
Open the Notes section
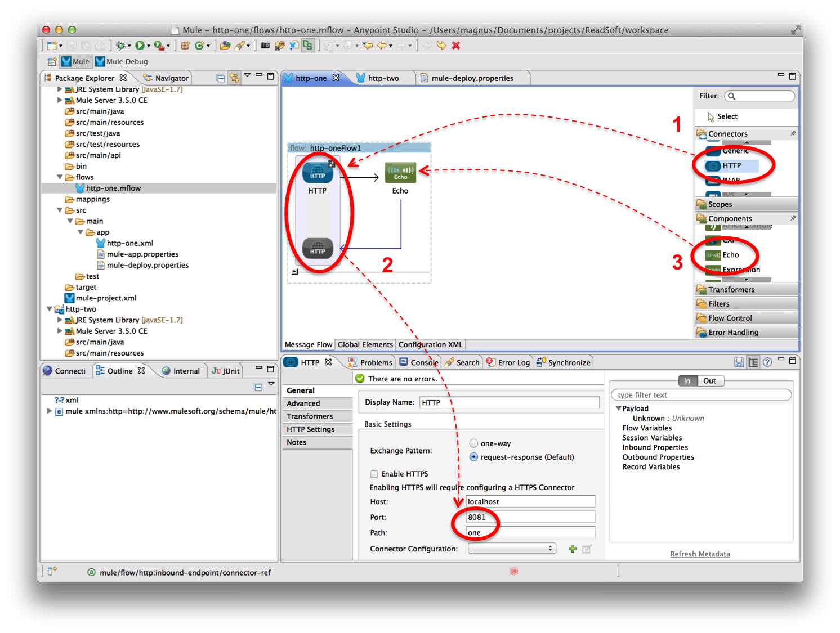318,442
